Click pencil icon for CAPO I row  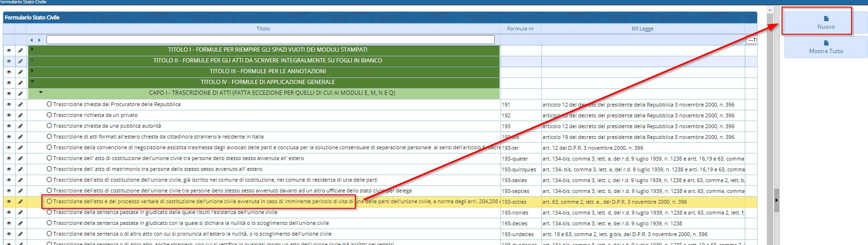20,94
